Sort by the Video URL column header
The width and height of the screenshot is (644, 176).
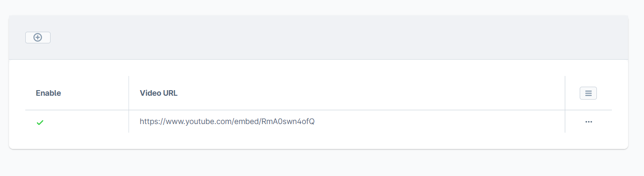159,93
